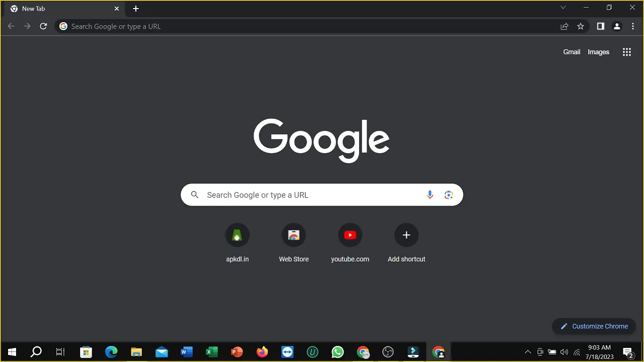
Task: Open the Google apps grid
Action: 627,52
